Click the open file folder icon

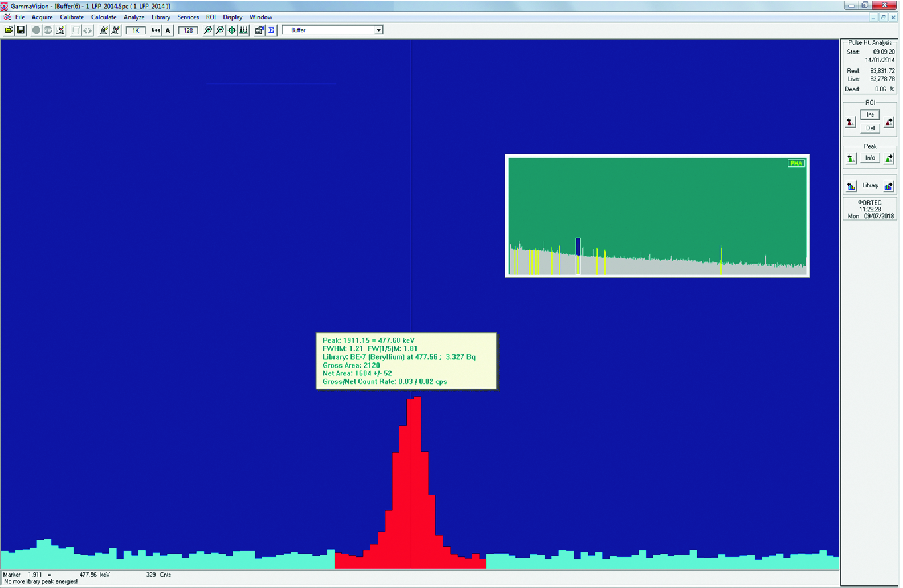pos(9,30)
